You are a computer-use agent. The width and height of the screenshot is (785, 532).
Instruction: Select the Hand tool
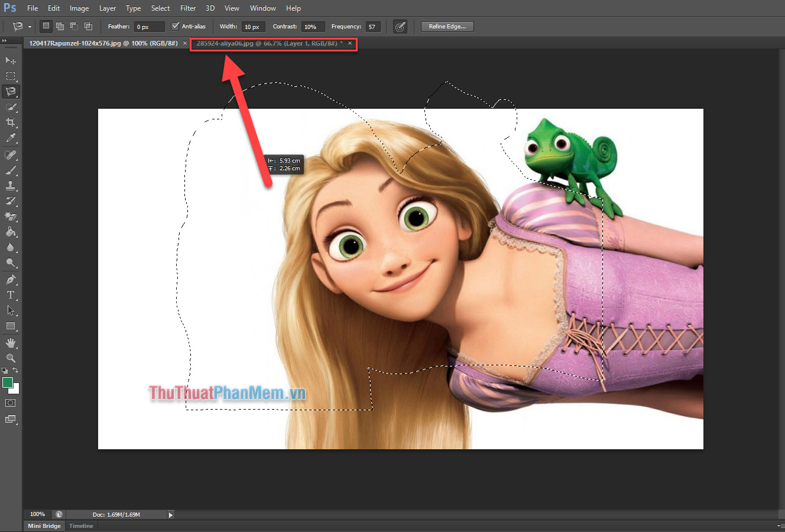tap(11, 342)
